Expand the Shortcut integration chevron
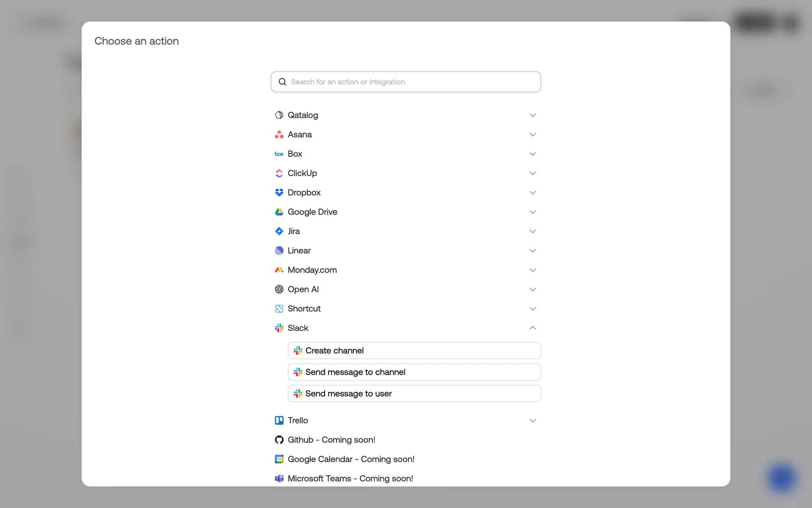This screenshot has height=508, width=812. tap(532, 309)
